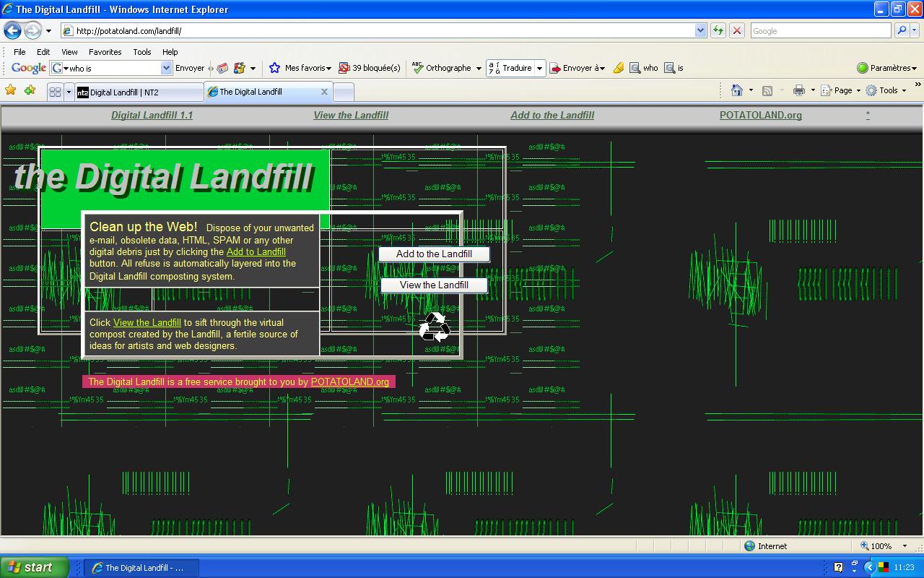This screenshot has width=924, height=578.
Task: Expand the Google toolbar search field dropdown
Action: pyautogui.click(x=167, y=68)
